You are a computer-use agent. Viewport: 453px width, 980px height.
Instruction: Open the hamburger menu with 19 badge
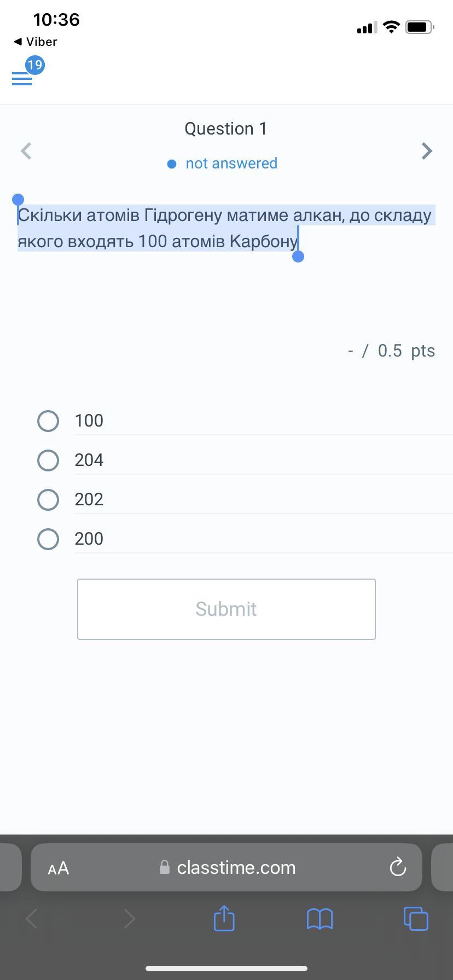[22, 79]
